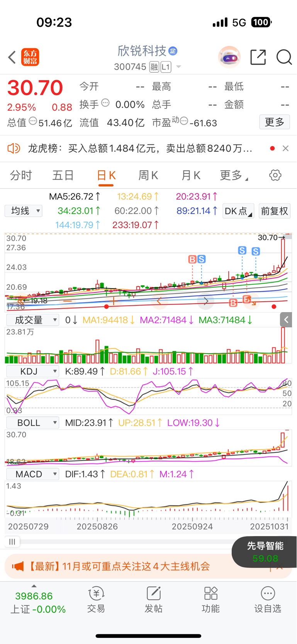
Task: Expand the stock code dropdown triangle
Action: coord(178,67)
